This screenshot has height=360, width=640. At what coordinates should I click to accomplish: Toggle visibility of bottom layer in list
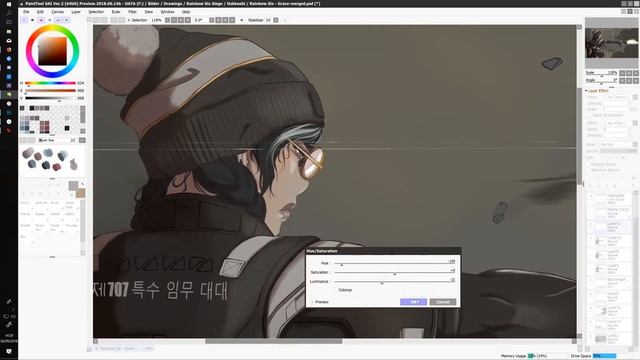(x=591, y=336)
